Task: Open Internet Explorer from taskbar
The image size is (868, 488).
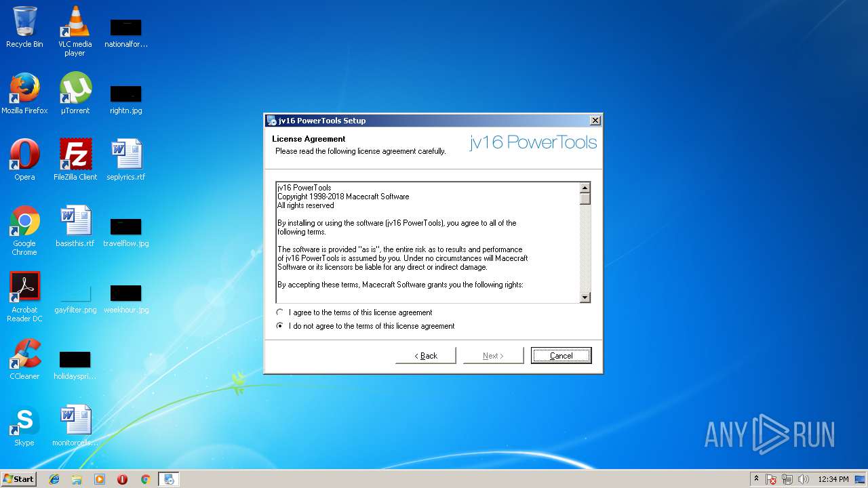Action: tap(54, 479)
